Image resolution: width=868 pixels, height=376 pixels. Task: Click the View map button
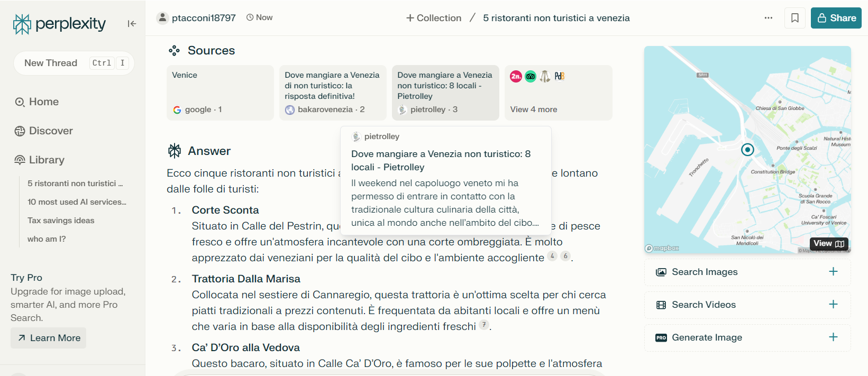[x=829, y=244]
